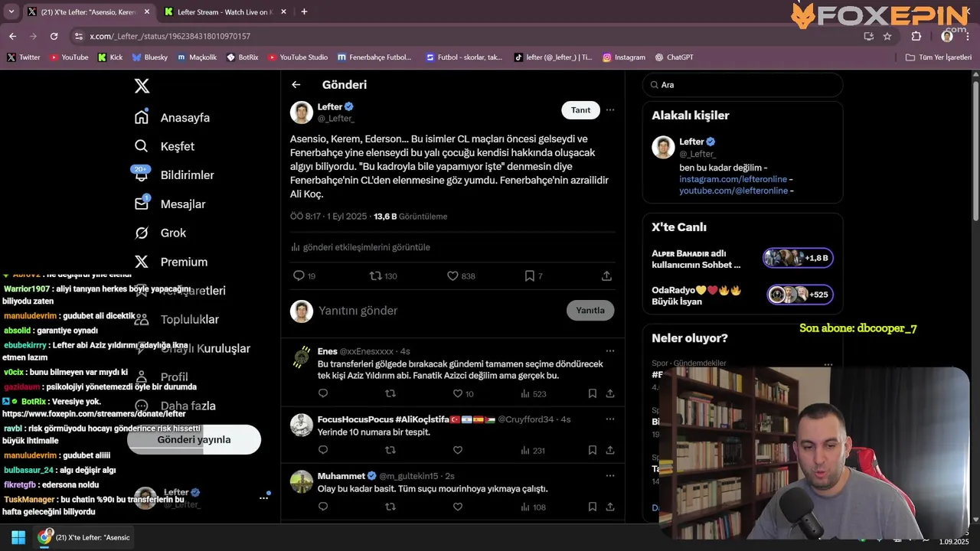This screenshot has height=551, width=980.
Task: Open browser extensions puzzle icon
Action: 916,36
